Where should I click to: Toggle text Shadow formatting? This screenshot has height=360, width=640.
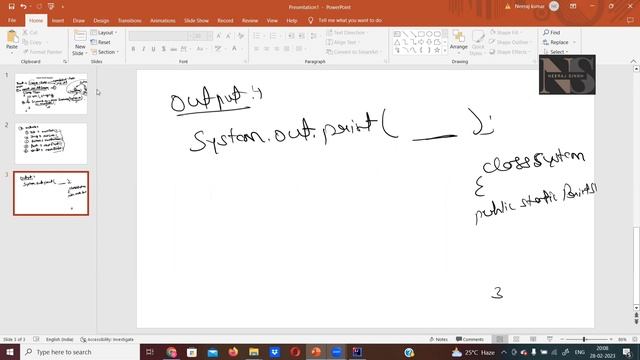tap(164, 49)
